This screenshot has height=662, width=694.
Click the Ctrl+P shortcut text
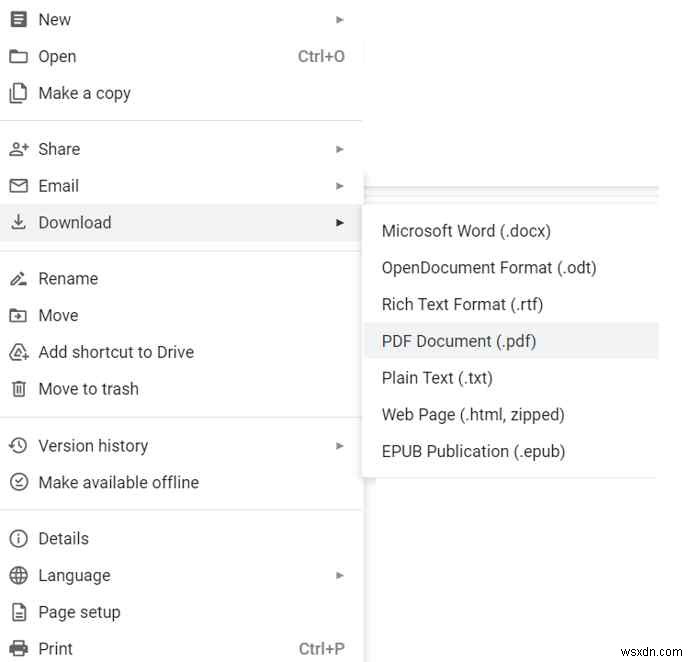pos(322,649)
